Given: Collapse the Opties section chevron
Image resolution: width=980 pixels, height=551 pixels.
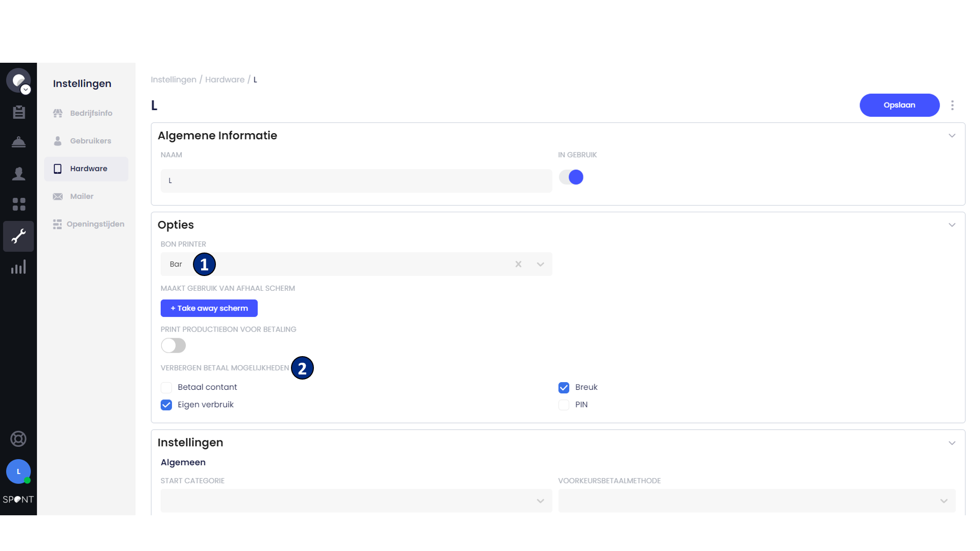Looking at the screenshot, I should [x=952, y=225].
